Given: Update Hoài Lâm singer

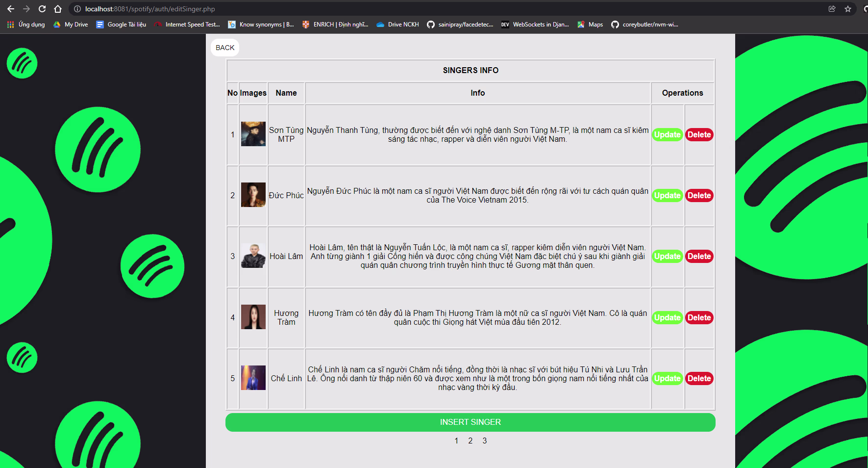Looking at the screenshot, I should click(x=668, y=256).
